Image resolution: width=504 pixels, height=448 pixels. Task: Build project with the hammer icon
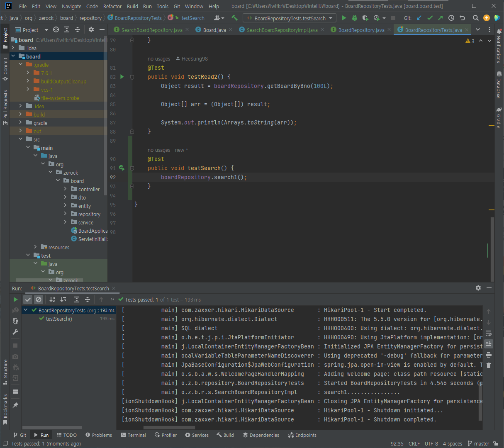coord(235,18)
